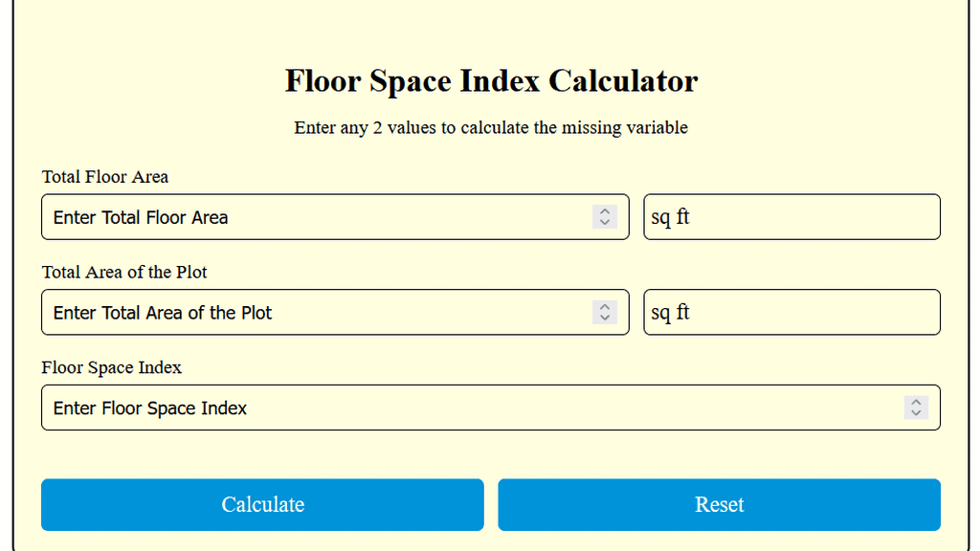Increment the Total Area of the Plot value
This screenshot has height=551, width=980.
click(604, 307)
